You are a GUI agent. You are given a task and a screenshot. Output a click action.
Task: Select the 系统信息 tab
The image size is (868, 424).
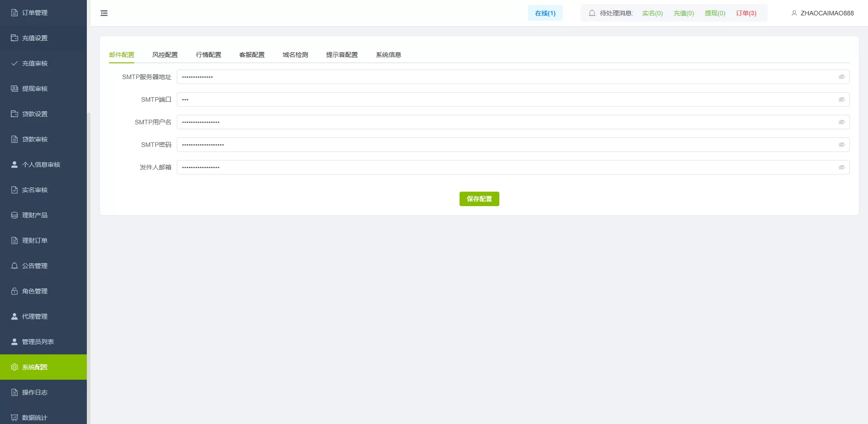coord(389,55)
